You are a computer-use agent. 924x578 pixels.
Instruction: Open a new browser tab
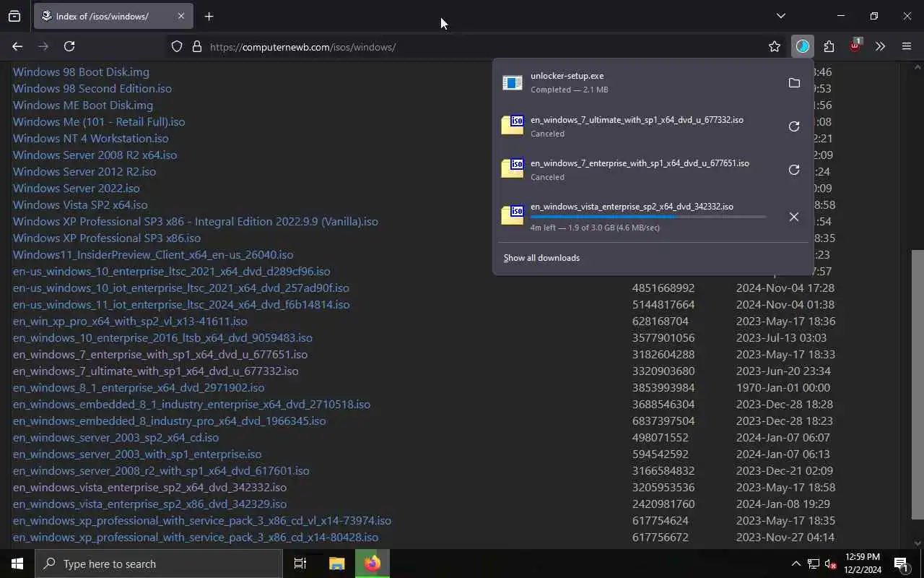[209, 16]
